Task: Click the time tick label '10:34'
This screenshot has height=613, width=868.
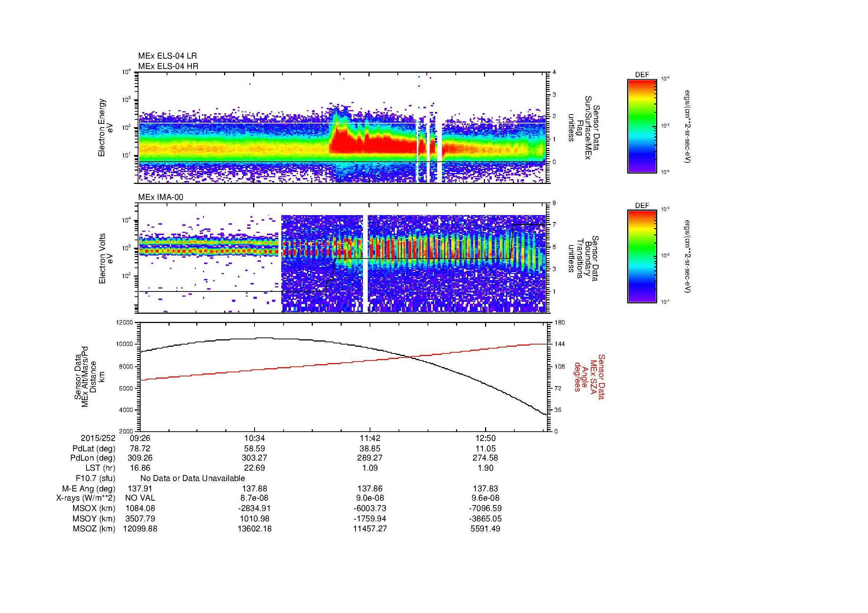Action: click(x=255, y=438)
